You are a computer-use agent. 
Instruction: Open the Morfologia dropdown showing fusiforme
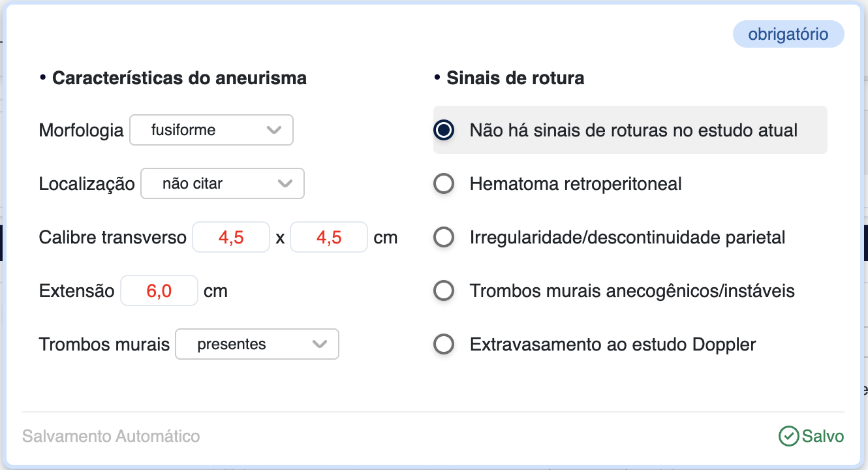(211, 130)
